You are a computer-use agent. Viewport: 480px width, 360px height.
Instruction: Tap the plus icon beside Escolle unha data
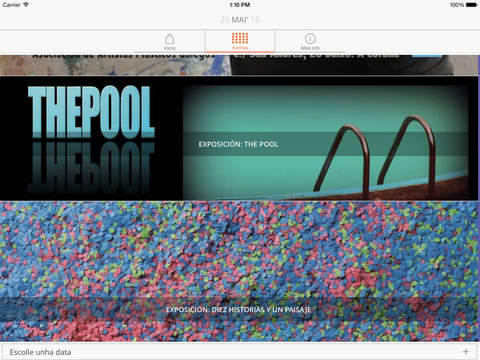click(466, 351)
